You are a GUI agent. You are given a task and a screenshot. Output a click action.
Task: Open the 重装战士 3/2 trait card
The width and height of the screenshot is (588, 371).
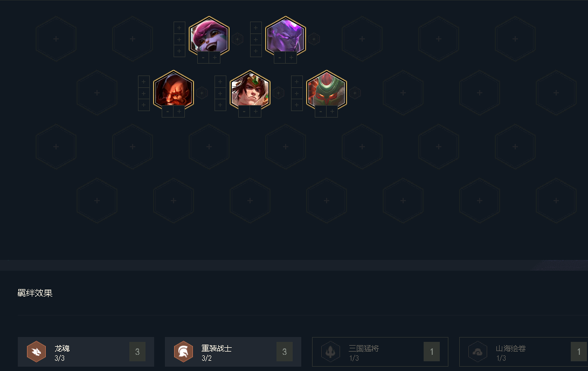233,352
